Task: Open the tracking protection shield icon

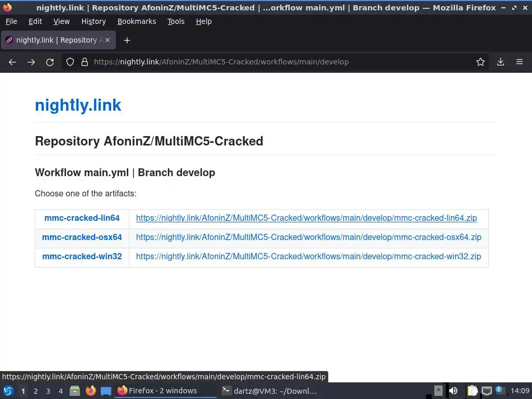Action: [x=70, y=62]
